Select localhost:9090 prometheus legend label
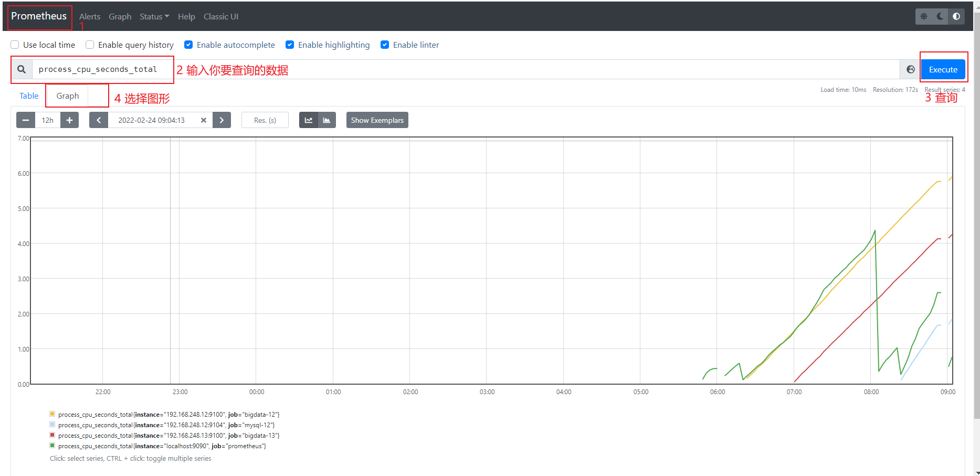Screen dimensions: 980x476 (x=162, y=446)
